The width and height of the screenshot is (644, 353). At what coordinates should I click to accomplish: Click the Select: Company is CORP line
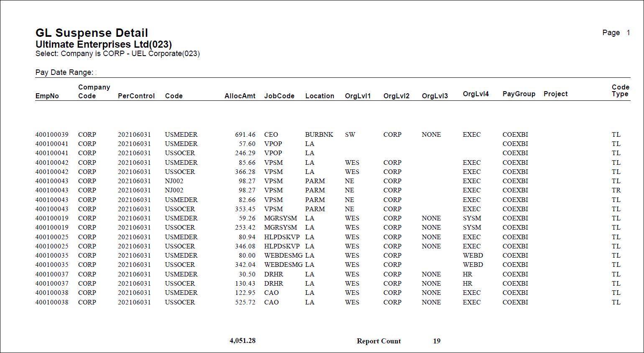118,54
